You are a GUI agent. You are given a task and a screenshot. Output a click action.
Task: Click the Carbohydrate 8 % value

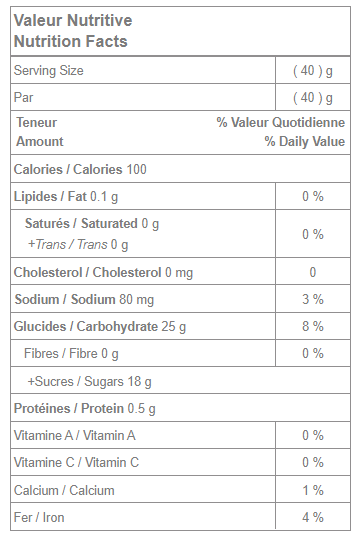tap(313, 326)
